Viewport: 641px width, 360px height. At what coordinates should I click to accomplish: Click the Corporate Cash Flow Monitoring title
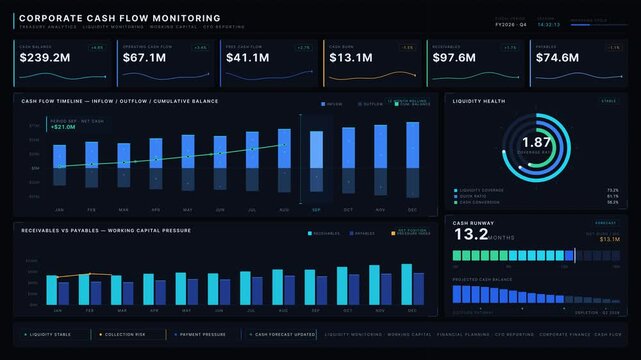120,18
